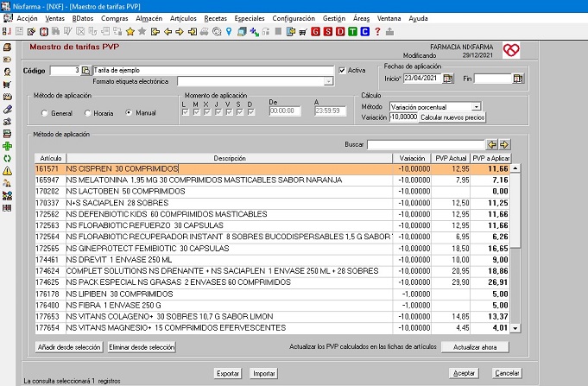Click the Actualizar ahora button
The height and width of the screenshot is (386, 588).
[475, 347]
